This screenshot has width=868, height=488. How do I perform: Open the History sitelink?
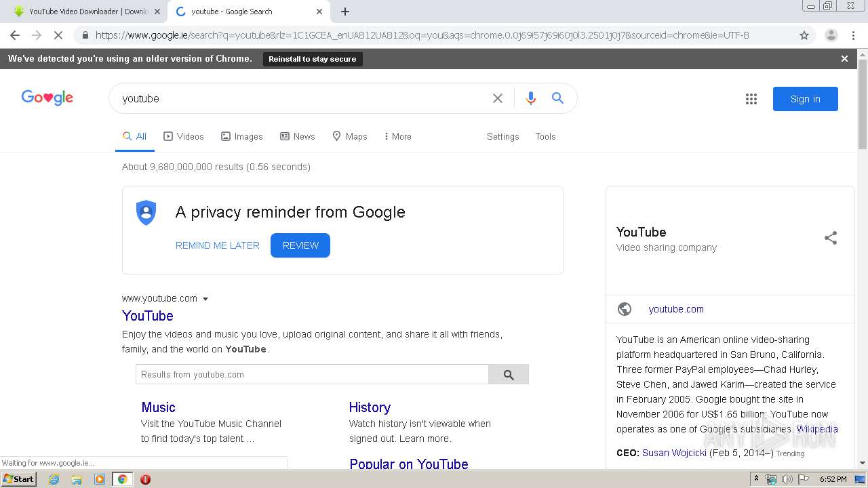(x=370, y=407)
